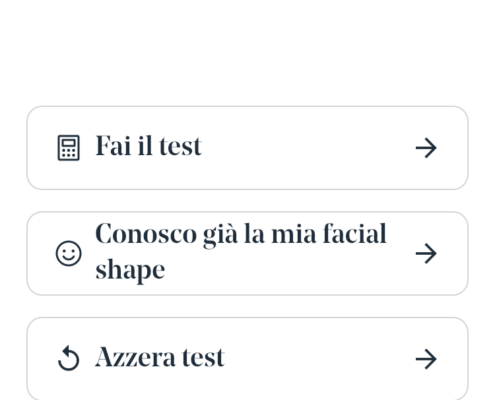The image size is (495, 400).
Task: Click the calculator icon beside Fai il test
Action: 69,148
